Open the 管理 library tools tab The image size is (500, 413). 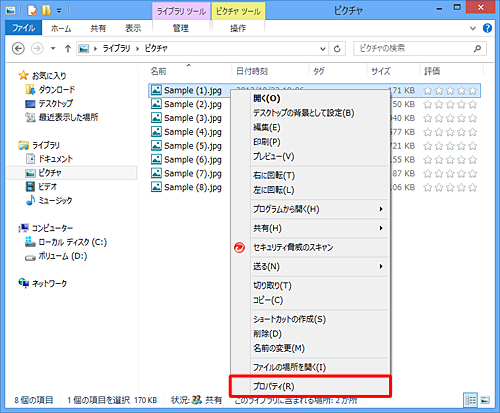pyautogui.click(x=181, y=28)
